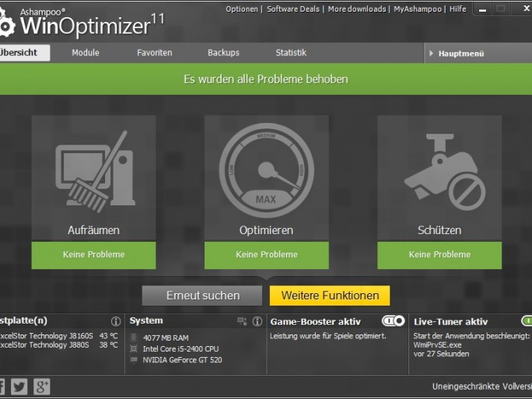
Task: Switch to the Übersicht tab
Action: coord(24,53)
